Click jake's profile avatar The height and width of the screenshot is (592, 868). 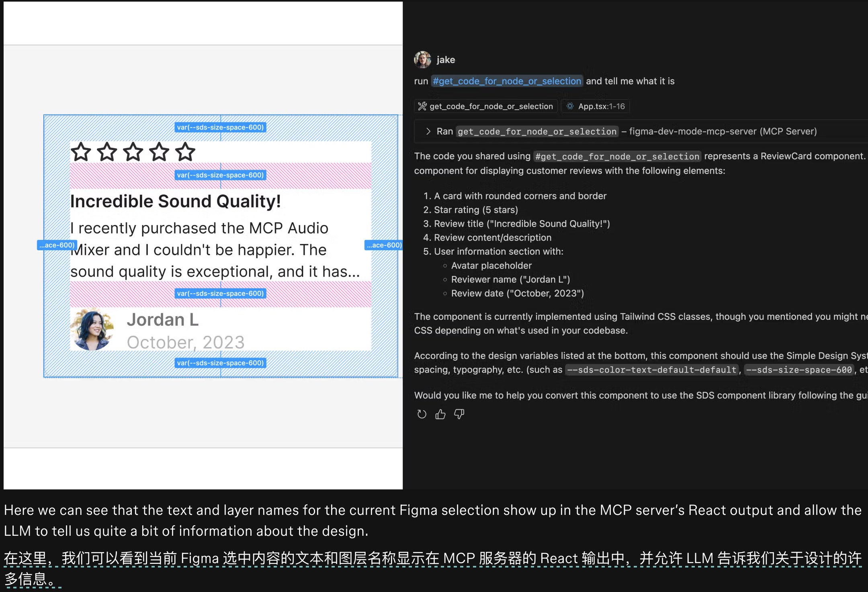coord(423,59)
